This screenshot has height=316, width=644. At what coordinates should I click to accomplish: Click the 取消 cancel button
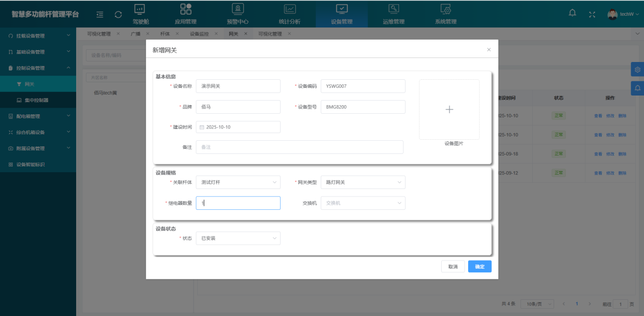(x=452, y=266)
